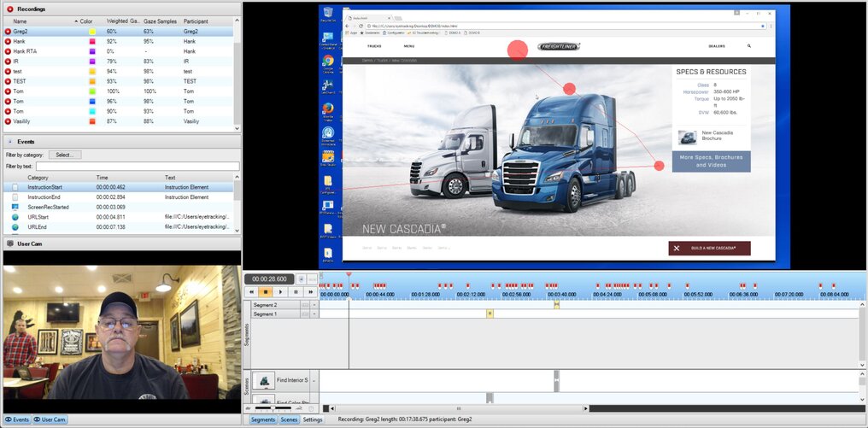This screenshot has width=868, height=428.
Task: Click the InstructionStart event icon
Action: 15,188
